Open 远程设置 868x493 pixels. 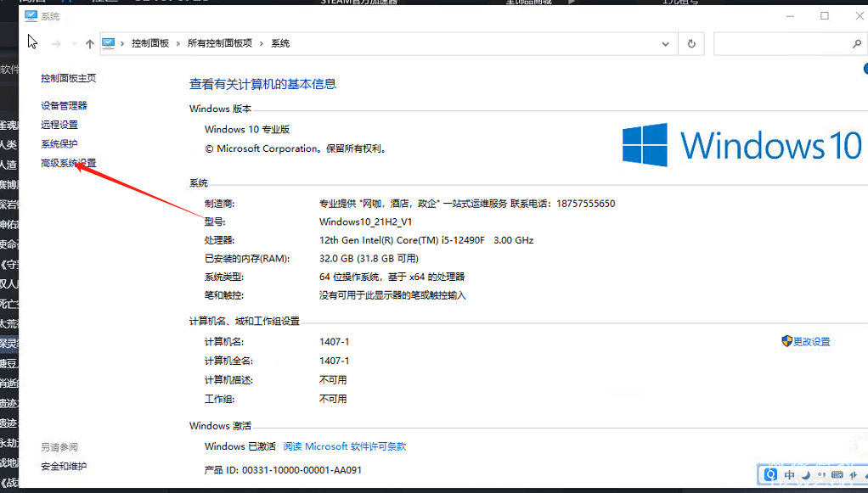(x=59, y=125)
